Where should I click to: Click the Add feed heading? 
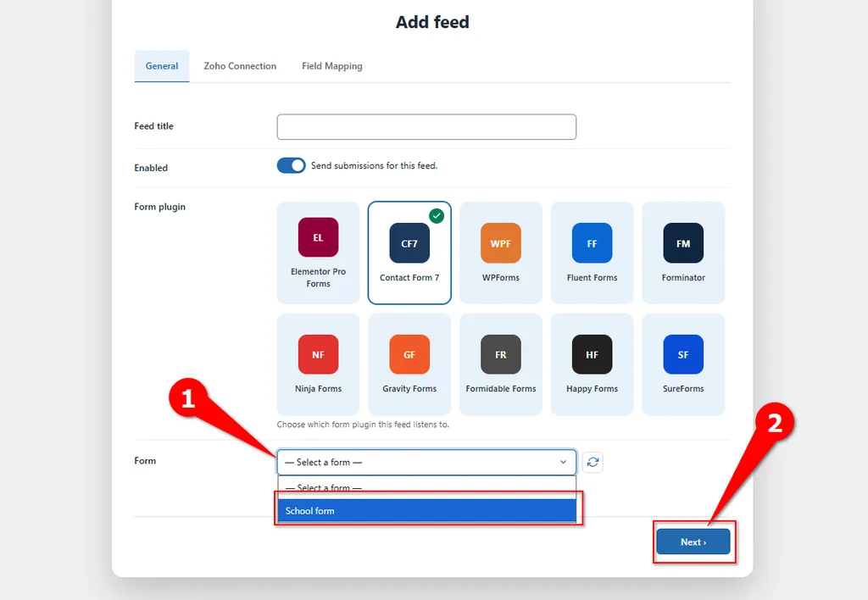(x=432, y=22)
